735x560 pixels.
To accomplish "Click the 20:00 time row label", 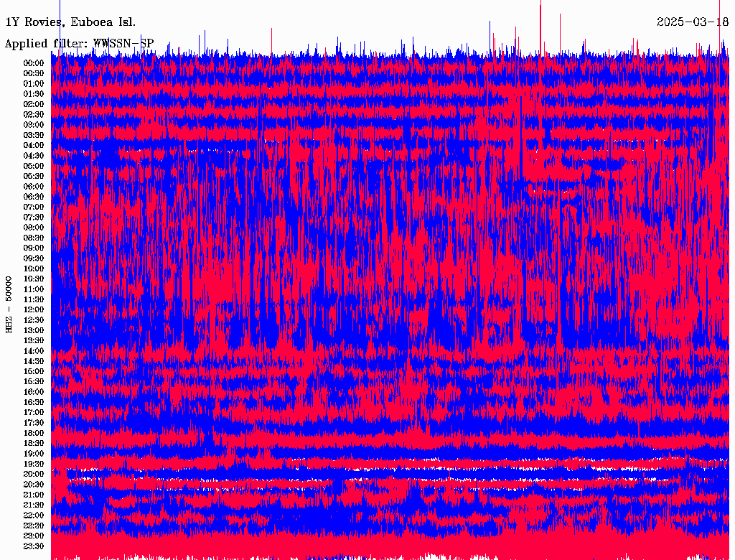I will coord(34,474).
